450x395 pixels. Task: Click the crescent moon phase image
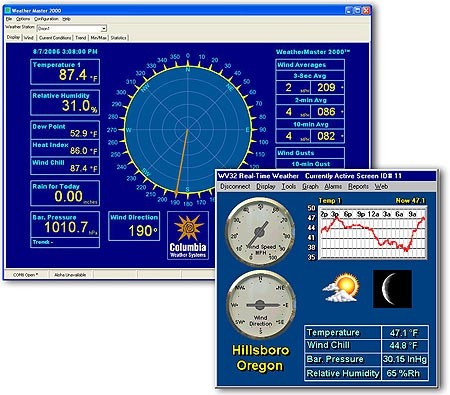coord(392,289)
